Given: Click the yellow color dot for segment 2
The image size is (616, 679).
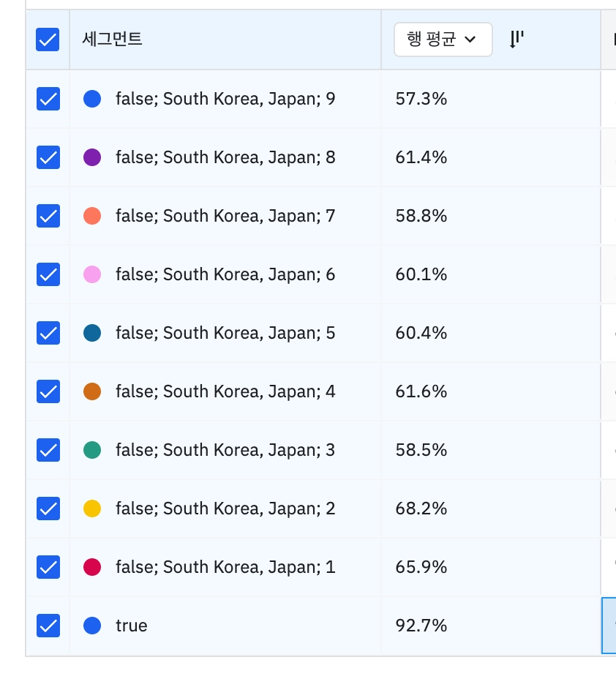Looking at the screenshot, I should [x=92, y=509].
